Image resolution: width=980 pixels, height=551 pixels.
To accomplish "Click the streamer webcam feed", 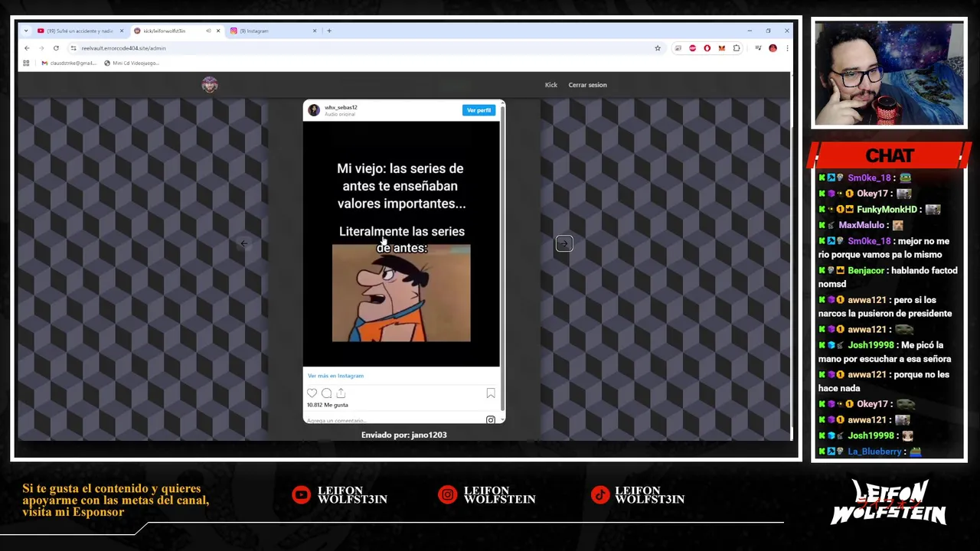I will point(889,73).
